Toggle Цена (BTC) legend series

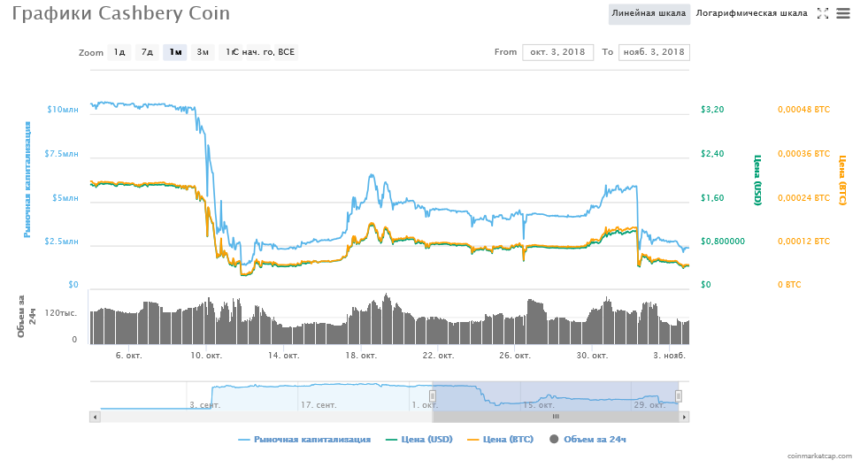tap(501, 439)
